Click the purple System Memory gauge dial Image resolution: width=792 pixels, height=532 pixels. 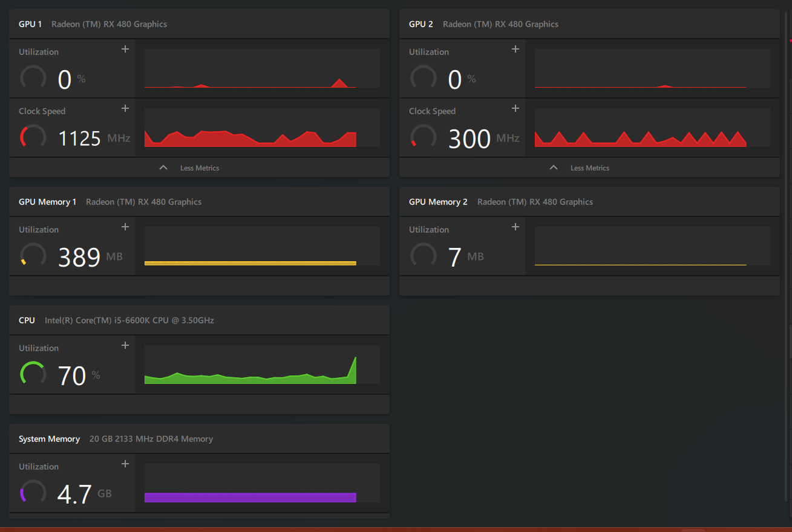click(33, 492)
